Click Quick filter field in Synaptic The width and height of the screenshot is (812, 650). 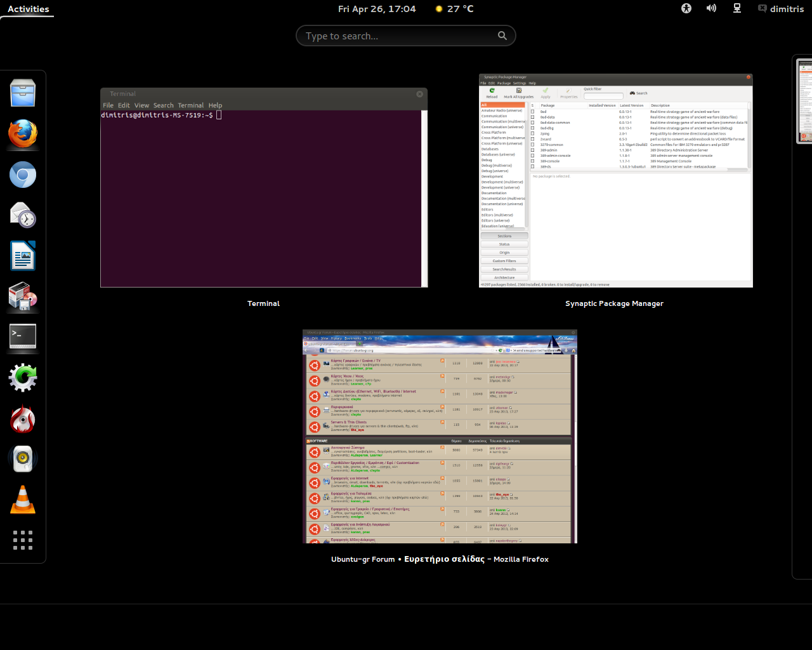tap(603, 96)
